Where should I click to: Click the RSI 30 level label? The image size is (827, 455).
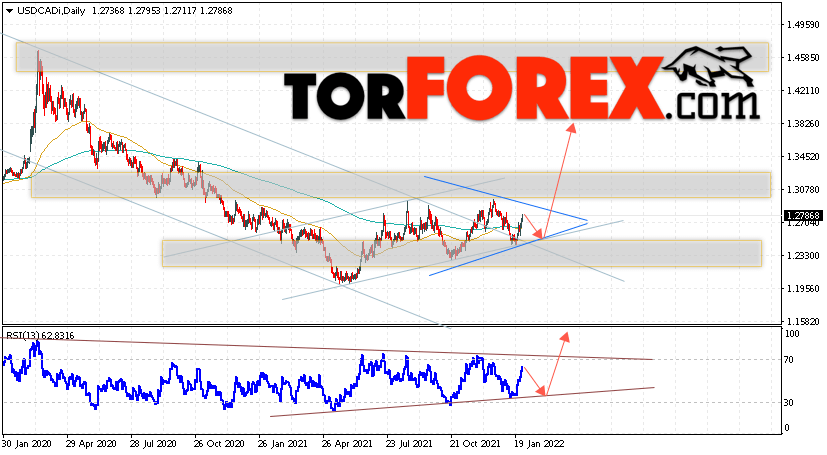point(789,402)
